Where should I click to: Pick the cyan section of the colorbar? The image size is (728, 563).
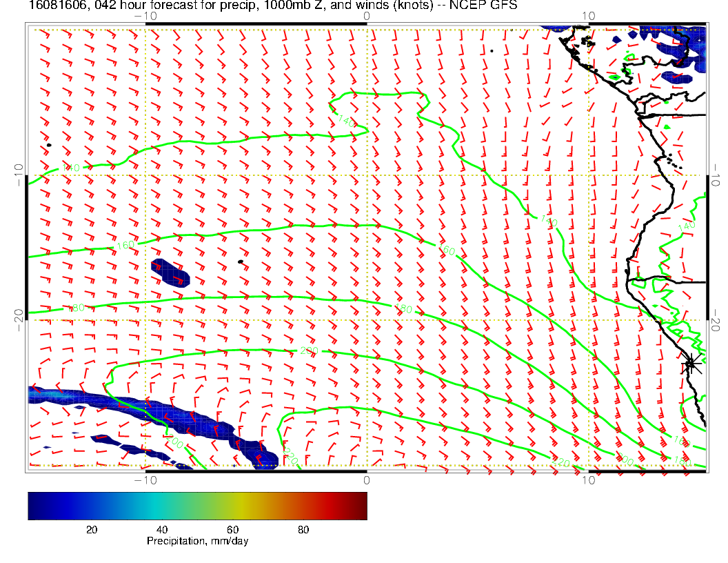148,505
